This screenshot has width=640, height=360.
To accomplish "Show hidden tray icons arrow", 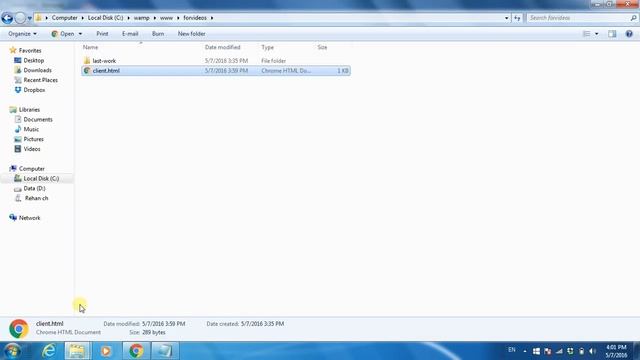I will (524, 351).
